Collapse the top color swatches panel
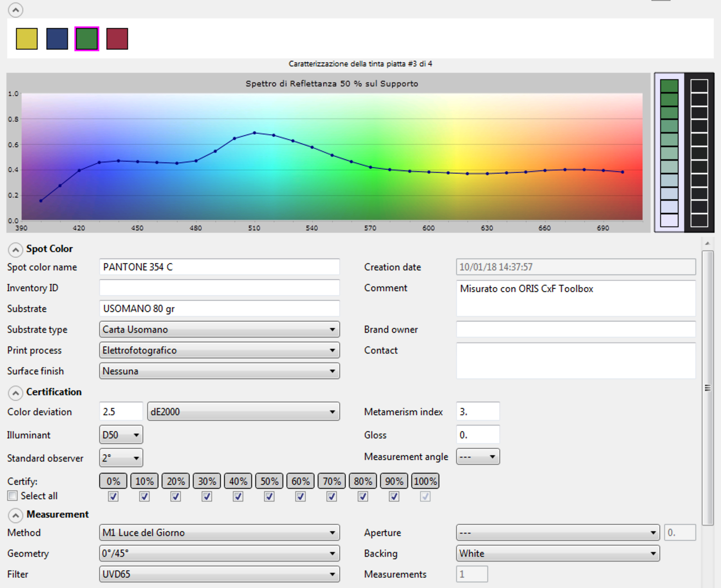The image size is (721, 588). click(x=15, y=10)
